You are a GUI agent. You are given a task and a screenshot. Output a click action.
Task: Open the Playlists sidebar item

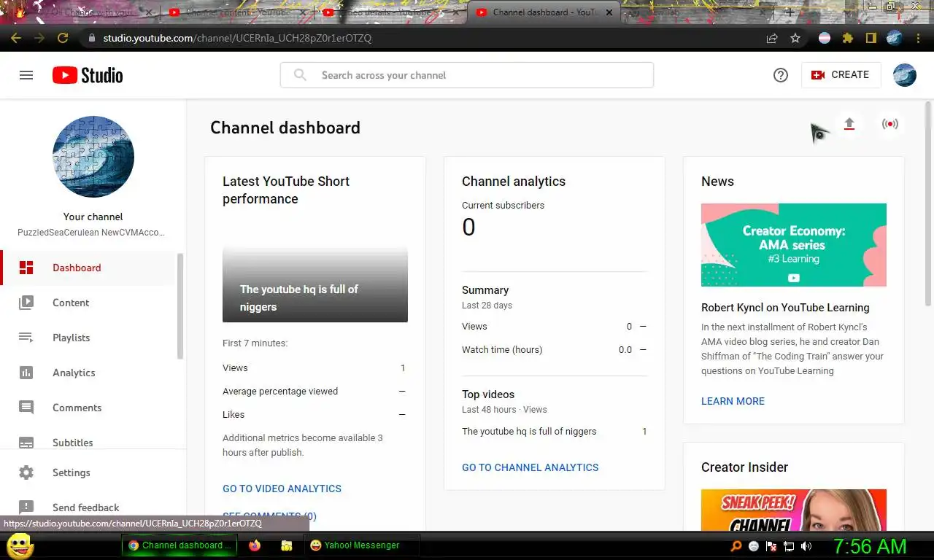coord(89,338)
